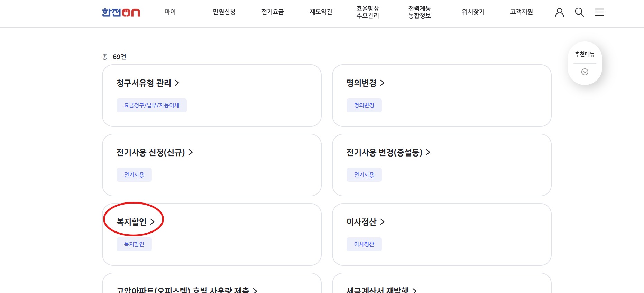Viewport: 644px width, 293px height.
Task: Open the 이사정산 service card
Action: [x=441, y=234]
